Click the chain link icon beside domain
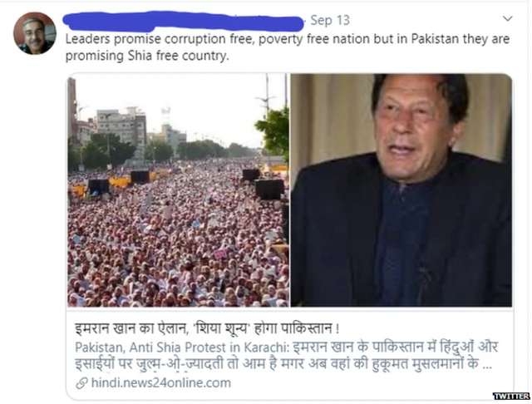This screenshot has height=404, width=532. pyautogui.click(x=81, y=383)
